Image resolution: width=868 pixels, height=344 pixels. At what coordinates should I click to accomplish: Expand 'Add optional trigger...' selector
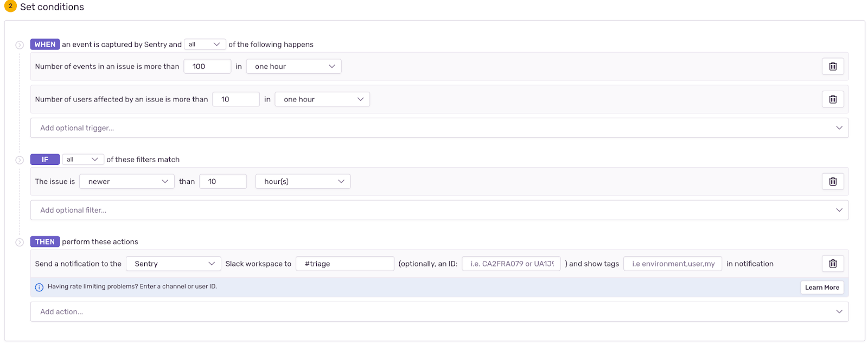439,128
